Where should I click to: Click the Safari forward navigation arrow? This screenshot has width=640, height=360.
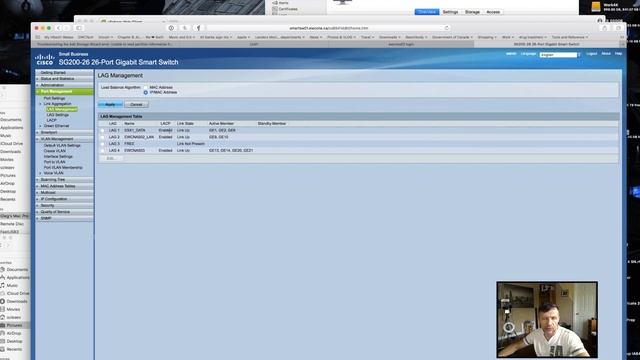(67, 28)
